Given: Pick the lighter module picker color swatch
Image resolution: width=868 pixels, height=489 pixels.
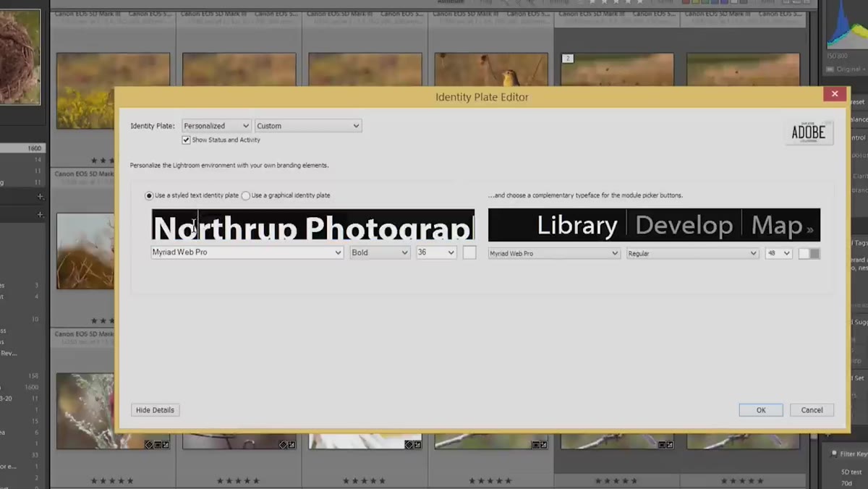Looking at the screenshot, I should click(x=804, y=254).
